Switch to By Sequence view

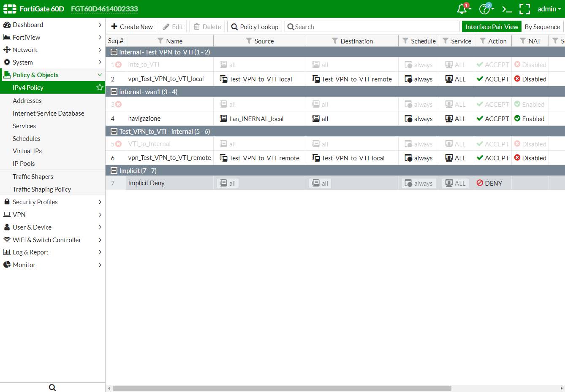[542, 27]
